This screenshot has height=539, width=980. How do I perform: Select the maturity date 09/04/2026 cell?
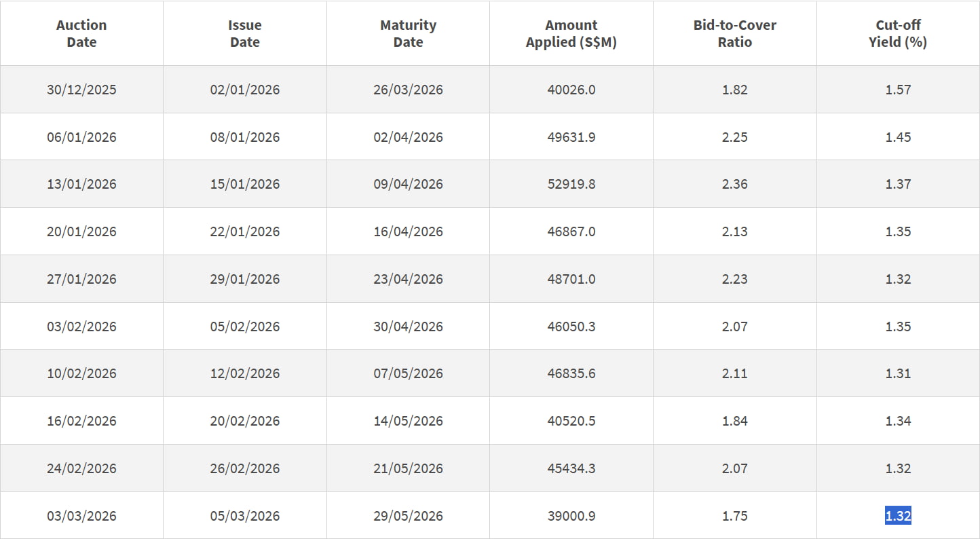(x=408, y=183)
